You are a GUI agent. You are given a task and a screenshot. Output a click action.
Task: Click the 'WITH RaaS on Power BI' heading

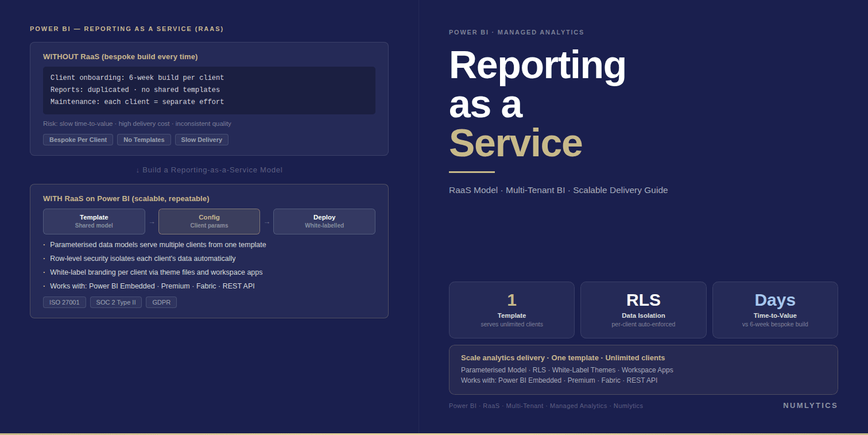coord(126,199)
